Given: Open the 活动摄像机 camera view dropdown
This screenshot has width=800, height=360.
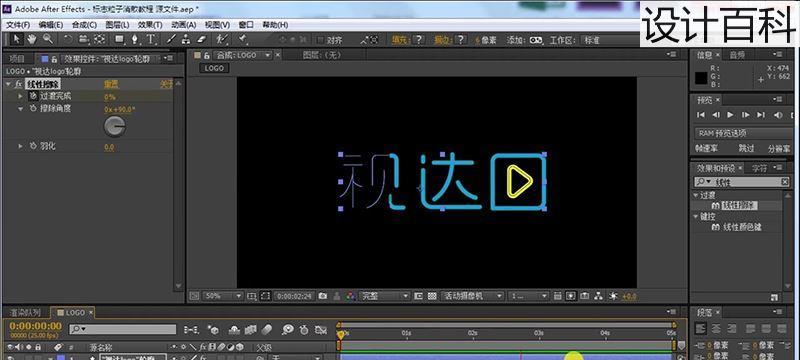Looking at the screenshot, I should point(472,296).
